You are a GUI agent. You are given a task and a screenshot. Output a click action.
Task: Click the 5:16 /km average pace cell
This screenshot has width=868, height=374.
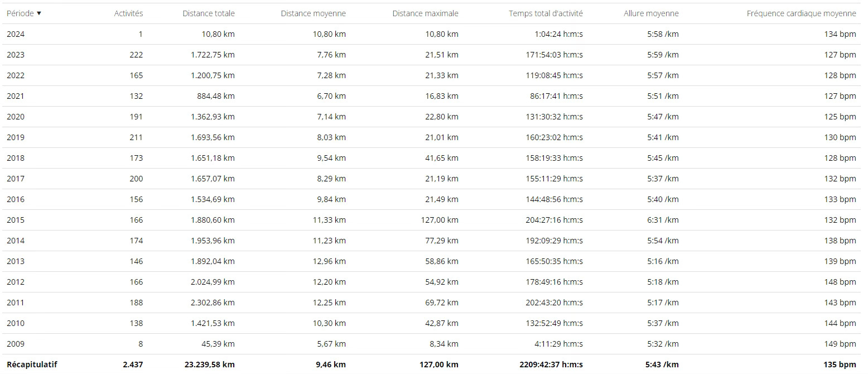coord(663,261)
